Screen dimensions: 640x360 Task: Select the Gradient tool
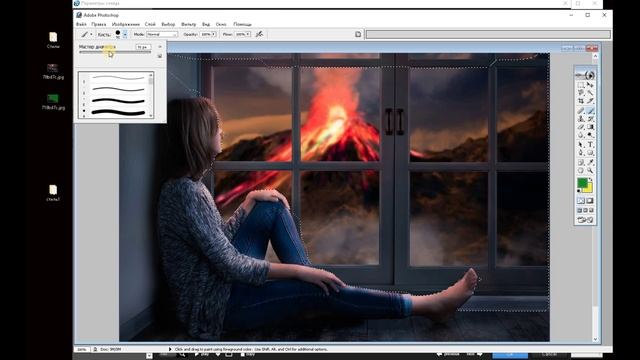(x=590, y=127)
